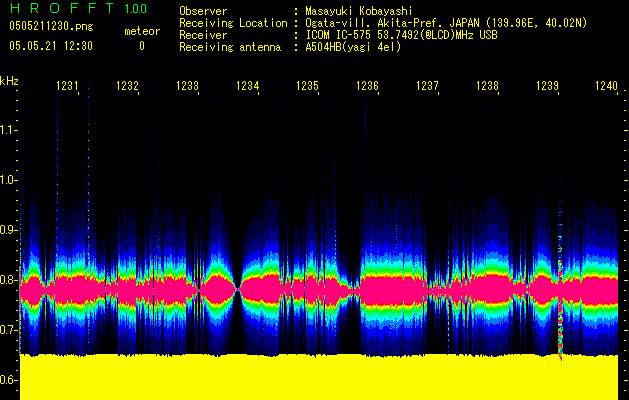629x400 pixels.
Task: Click the 1239 time marker
Action: click(547, 86)
